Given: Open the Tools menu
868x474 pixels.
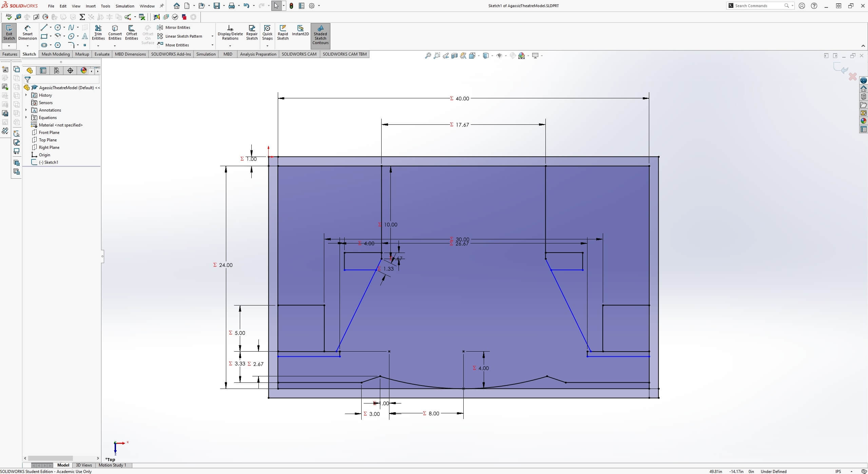Looking at the screenshot, I should [105, 6].
